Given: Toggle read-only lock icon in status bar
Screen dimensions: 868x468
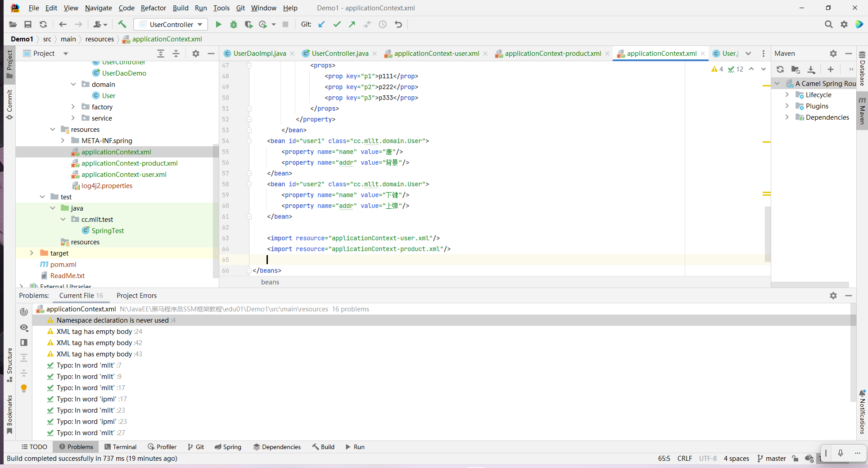Looking at the screenshot, I should (x=796, y=459).
